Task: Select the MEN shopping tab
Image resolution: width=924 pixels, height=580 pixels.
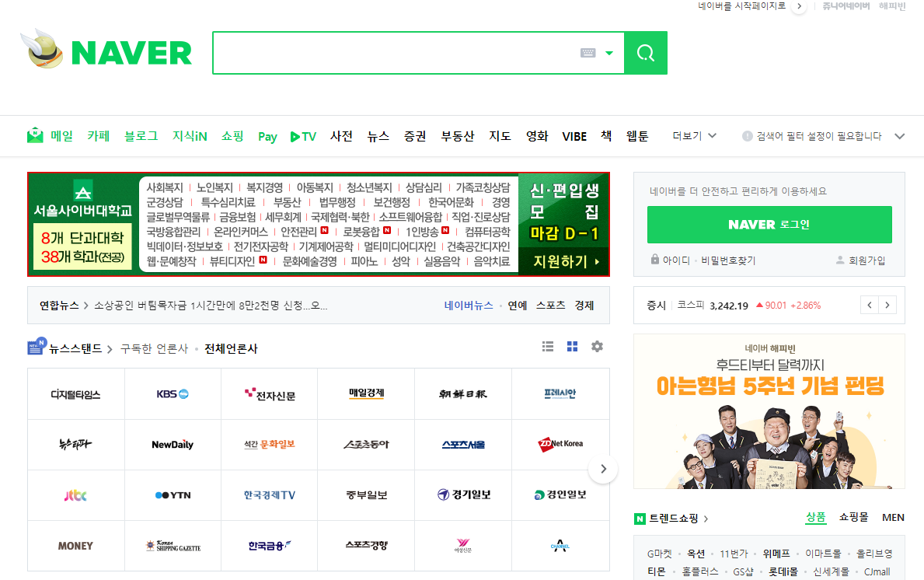Action: pyautogui.click(x=894, y=518)
